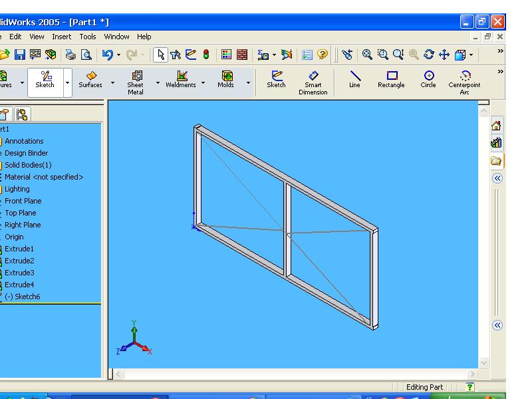Expand the Surfaces toolbar dropdown arrow
The image size is (532, 399).
pyautogui.click(x=112, y=83)
